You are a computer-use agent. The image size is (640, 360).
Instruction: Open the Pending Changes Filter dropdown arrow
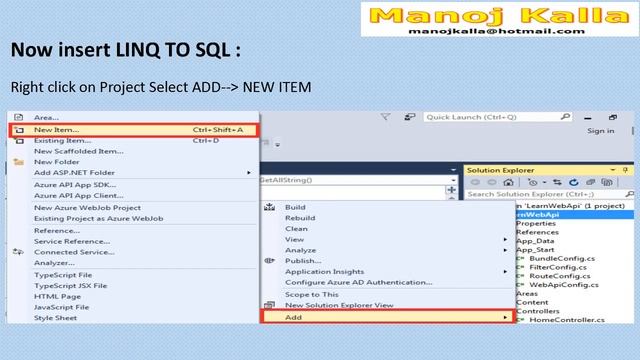point(544,182)
